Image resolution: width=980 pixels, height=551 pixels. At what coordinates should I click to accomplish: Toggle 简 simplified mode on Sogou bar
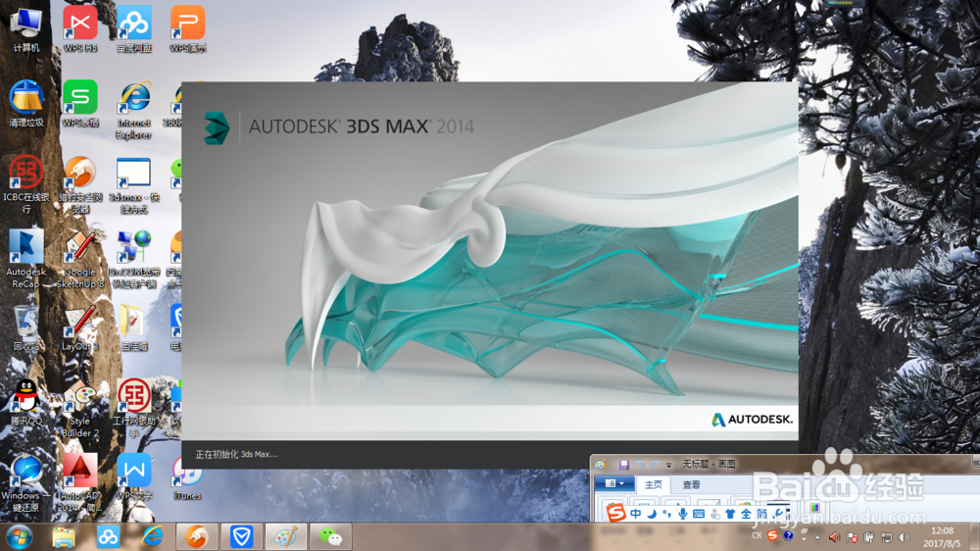(761, 514)
